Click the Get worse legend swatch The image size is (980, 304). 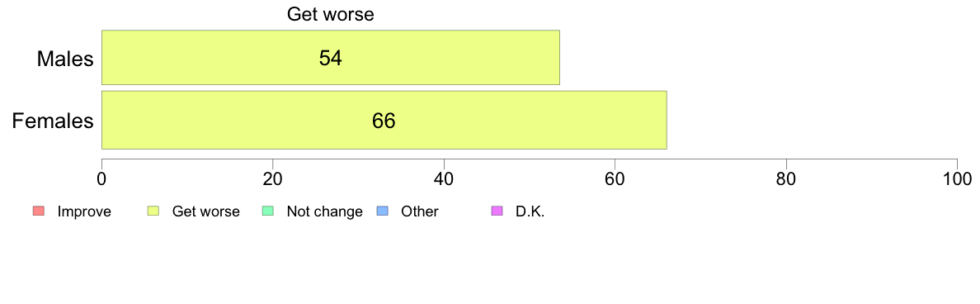(x=153, y=211)
